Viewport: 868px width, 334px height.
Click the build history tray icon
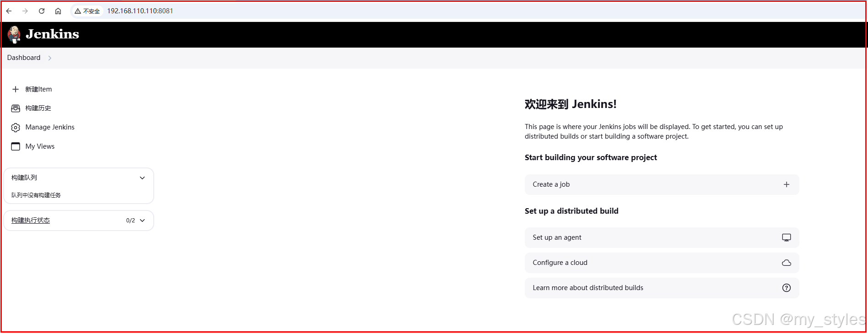click(x=16, y=108)
